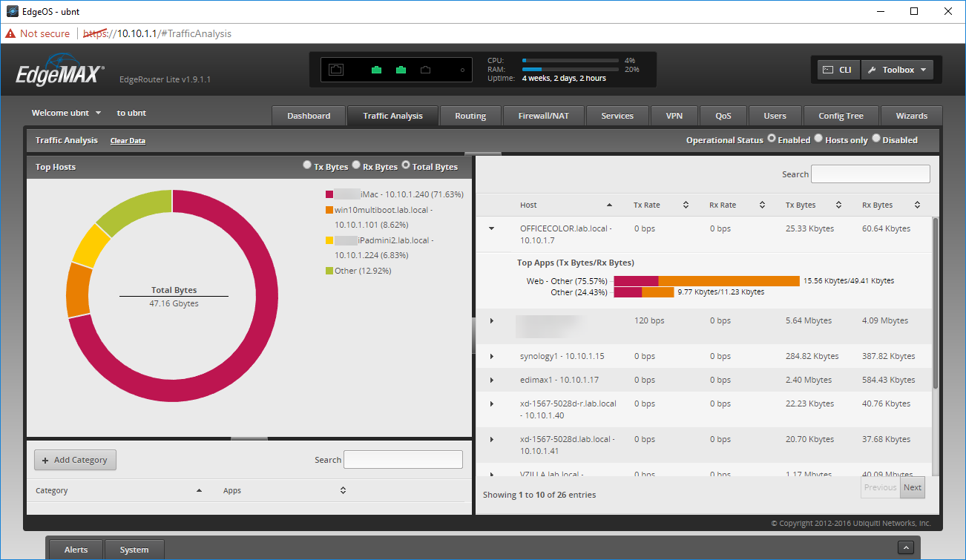
Task: Click the EdgeOS favicon in title bar
Action: [12, 11]
